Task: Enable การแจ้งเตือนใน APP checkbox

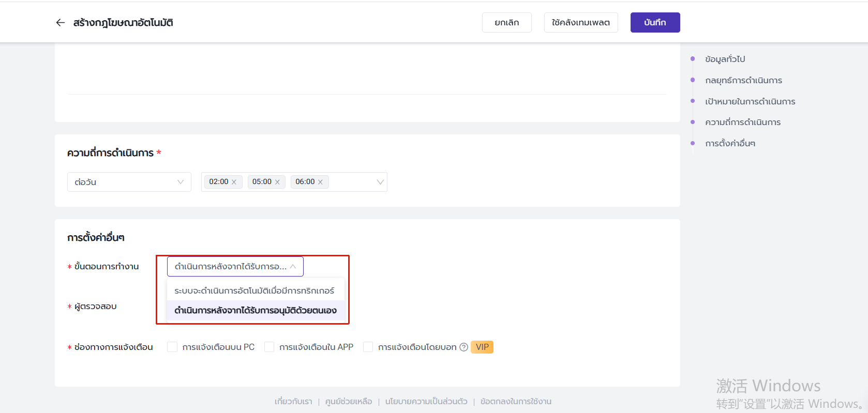Action: (269, 347)
